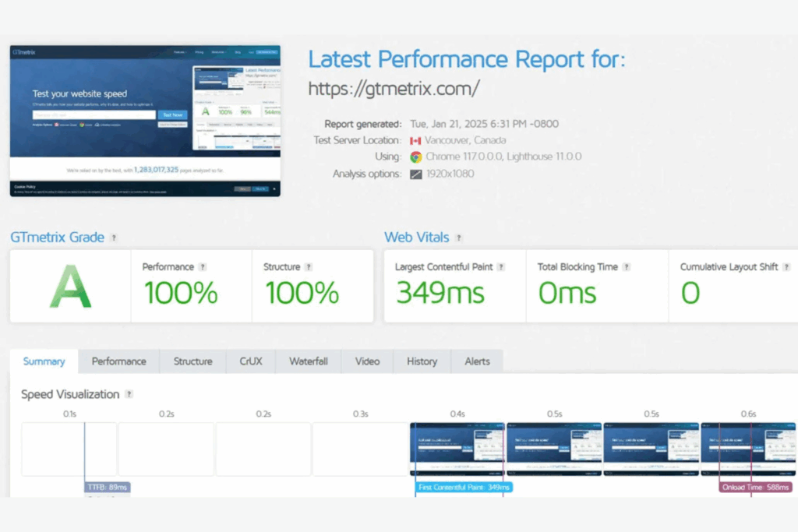The width and height of the screenshot is (798, 532).
Task: Click the 1920x1080 analysis option text
Action: point(450,174)
